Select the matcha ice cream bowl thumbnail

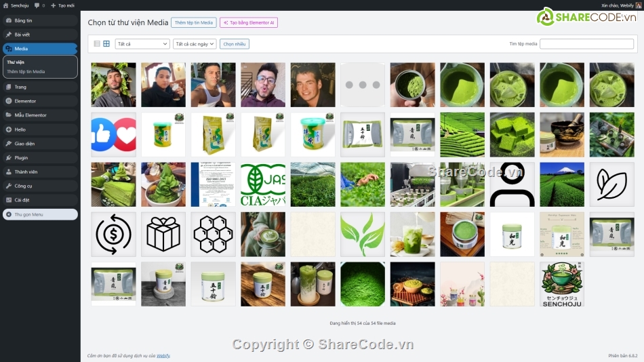[x=163, y=184]
